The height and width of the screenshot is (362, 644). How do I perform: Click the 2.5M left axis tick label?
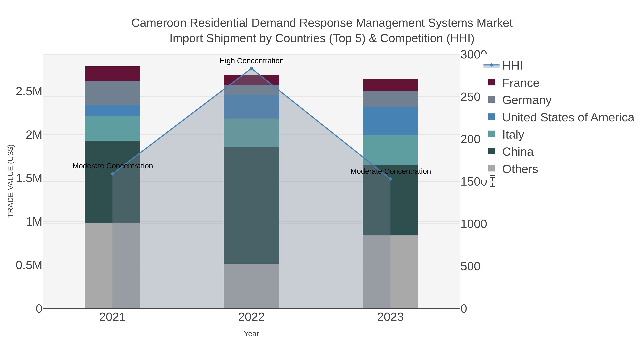[x=29, y=92]
